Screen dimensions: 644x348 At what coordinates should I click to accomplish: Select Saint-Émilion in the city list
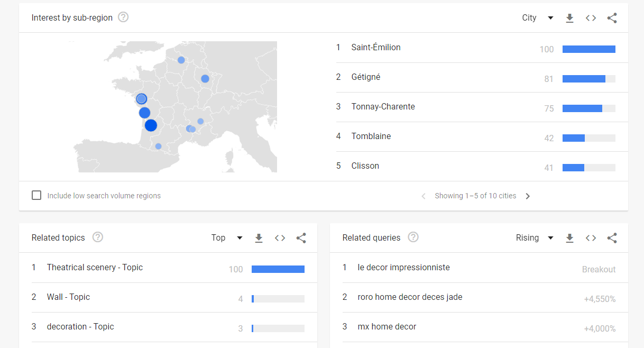(375, 48)
